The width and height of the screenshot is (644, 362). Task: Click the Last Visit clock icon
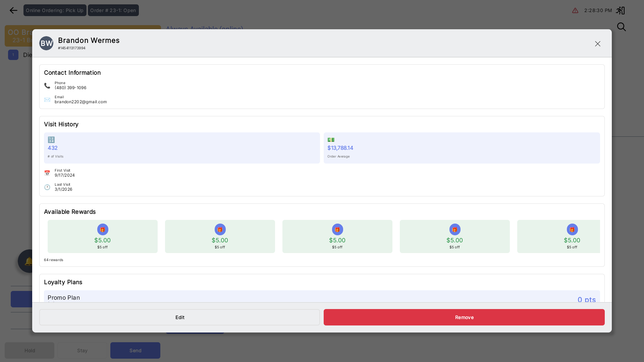click(x=47, y=187)
